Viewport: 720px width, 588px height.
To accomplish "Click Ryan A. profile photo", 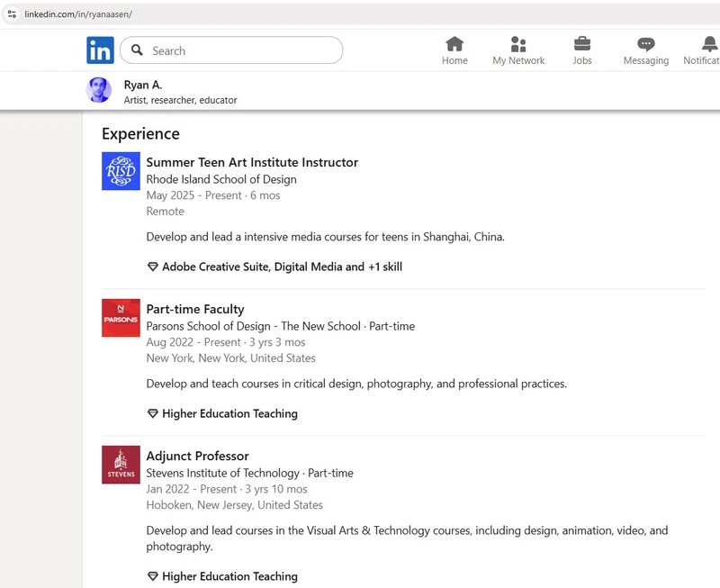I will tap(99, 90).
